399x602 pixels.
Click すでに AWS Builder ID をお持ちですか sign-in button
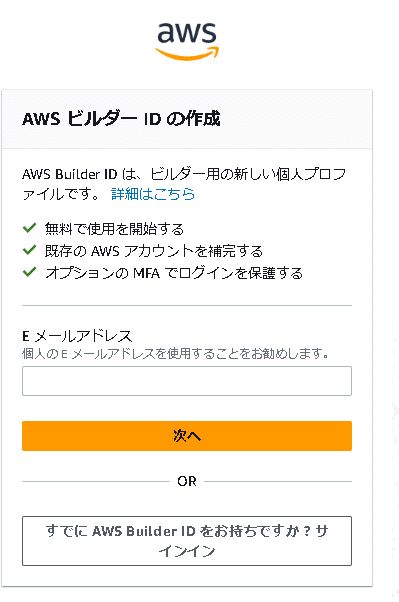(x=187, y=541)
